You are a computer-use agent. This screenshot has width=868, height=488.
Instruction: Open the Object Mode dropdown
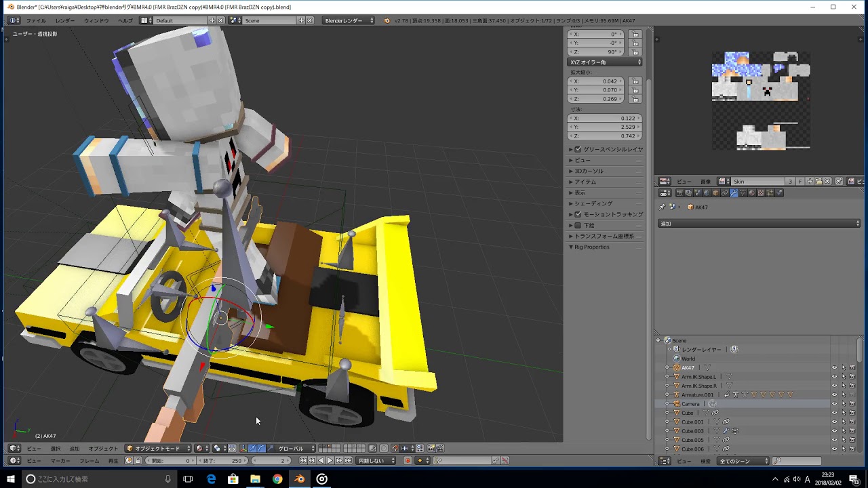tap(159, 448)
